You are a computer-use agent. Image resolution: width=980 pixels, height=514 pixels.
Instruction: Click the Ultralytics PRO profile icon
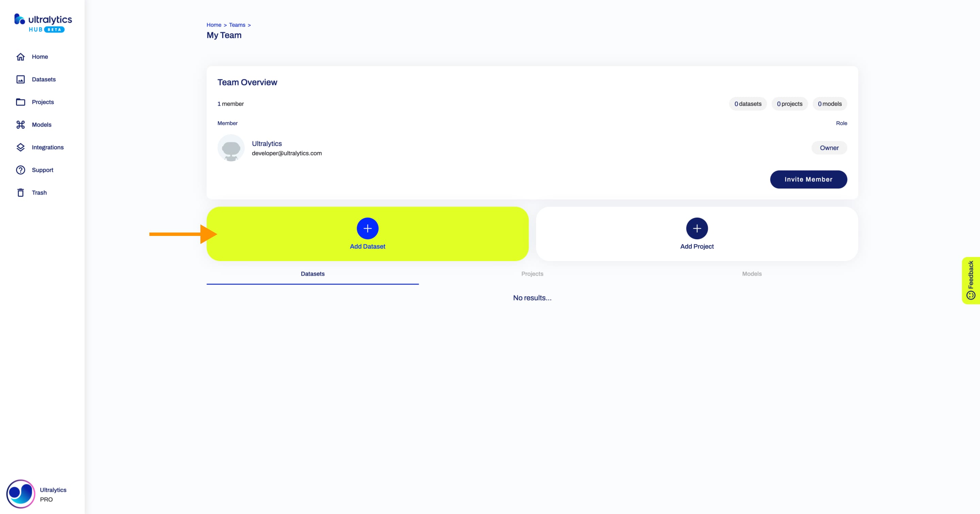[x=19, y=493]
